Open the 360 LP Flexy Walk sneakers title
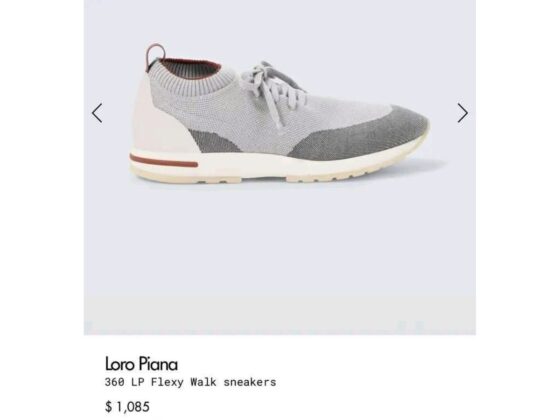The width and height of the screenshot is (560, 420). point(190,382)
